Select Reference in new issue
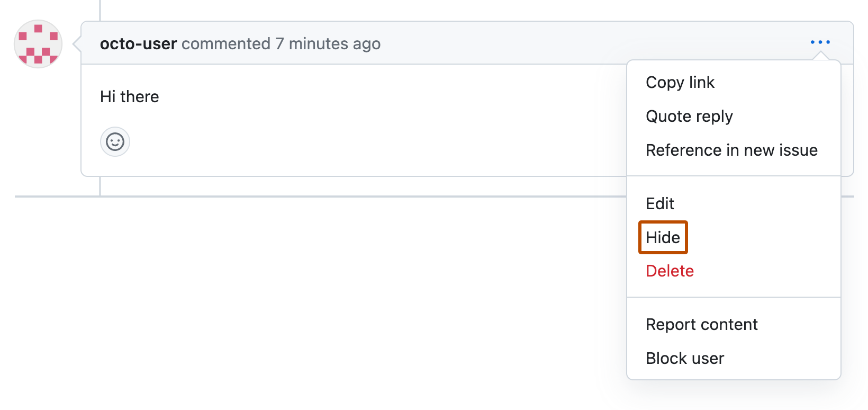 731,150
